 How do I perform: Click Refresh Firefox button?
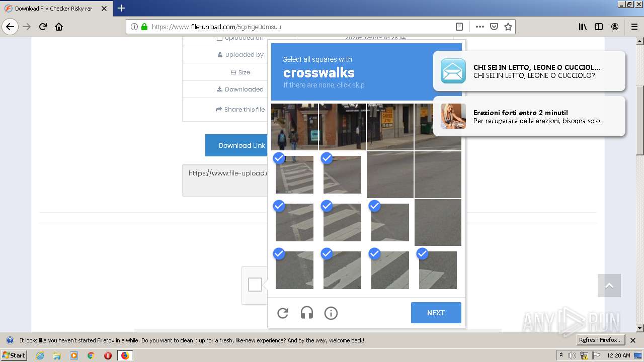pyautogui.click(x=600, y=340)
